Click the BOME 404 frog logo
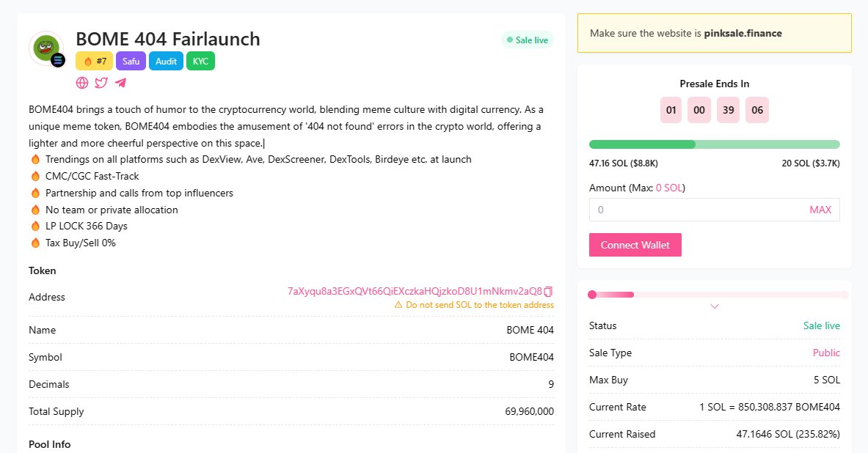The height and width of the screenshot is (453, 868). (x=45, y=48)
